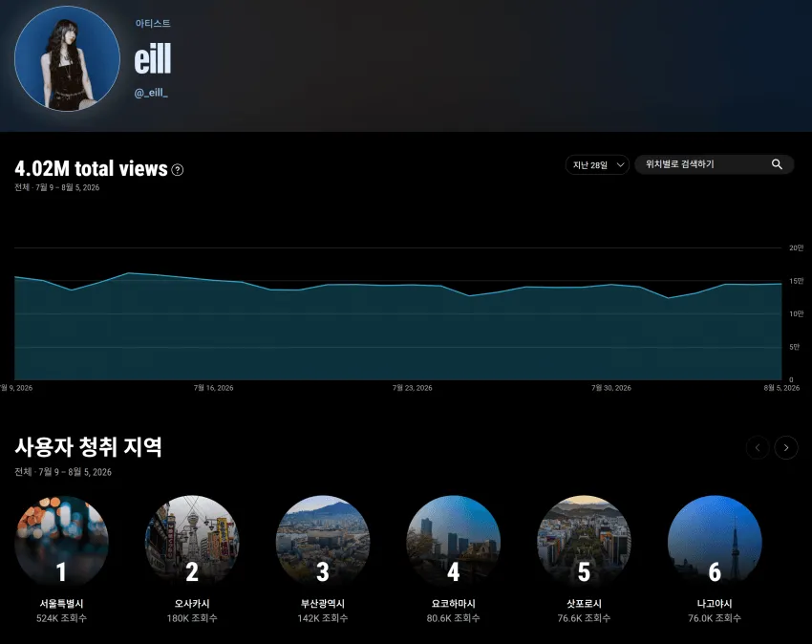Click the 142K 조회수 count

[323, 618]
